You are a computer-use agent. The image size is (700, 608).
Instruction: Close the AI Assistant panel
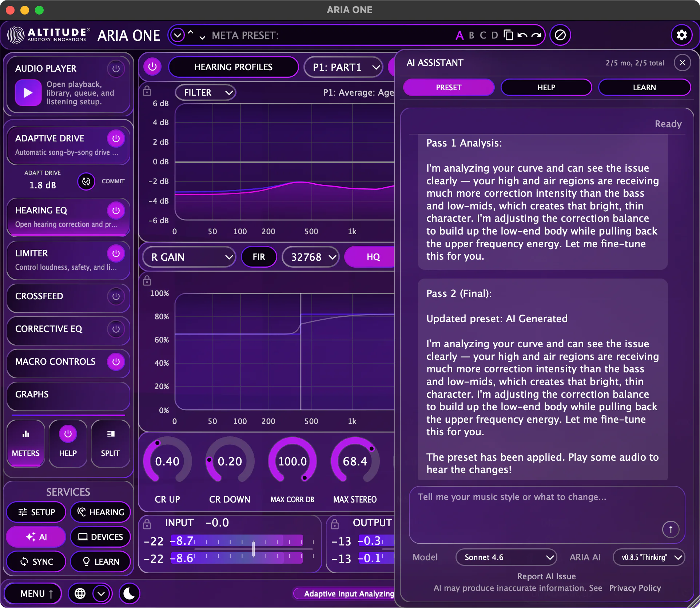coord(683,63)
